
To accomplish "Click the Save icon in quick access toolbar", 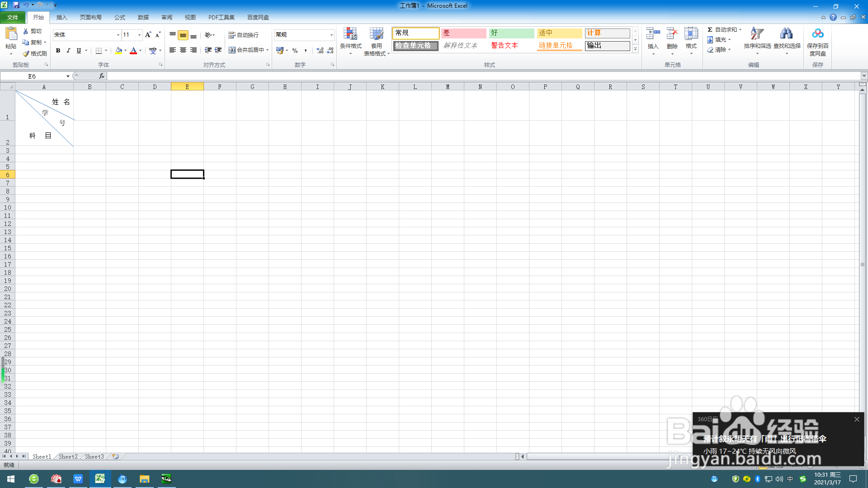I will [16, 5].
